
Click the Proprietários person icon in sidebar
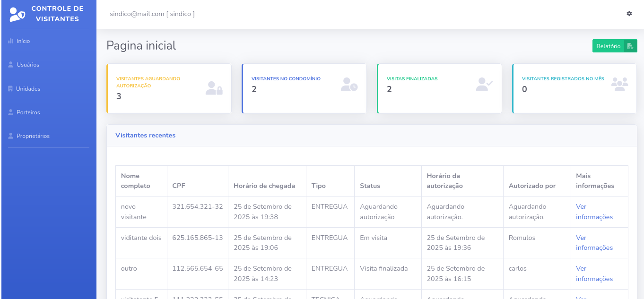(11, 136)
